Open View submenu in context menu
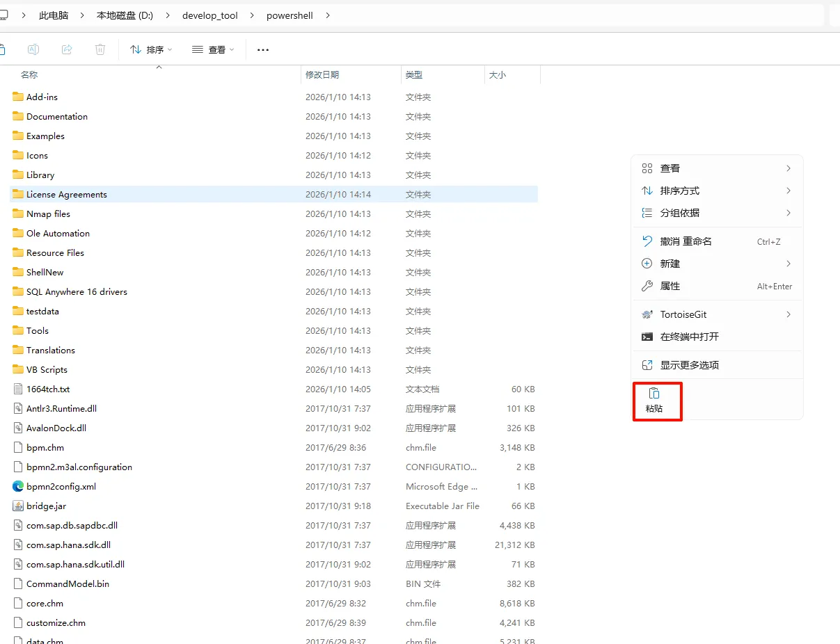The height and width of the screenshot is (644, 840). click(717, 168)
